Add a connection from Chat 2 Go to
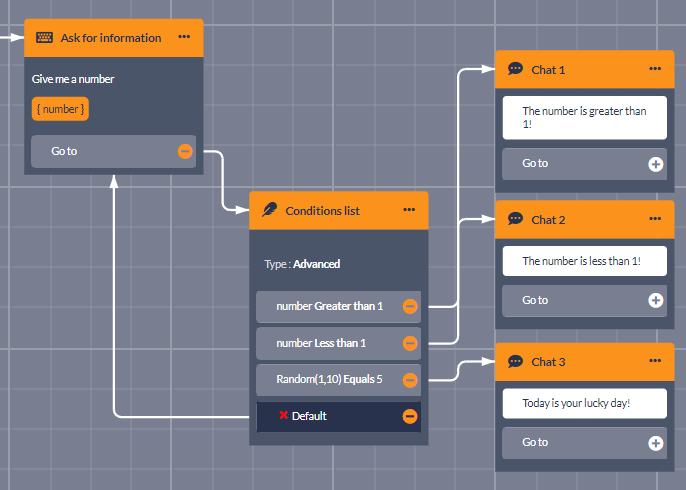The width and height of the screenshot is (686, 490). 655,300
